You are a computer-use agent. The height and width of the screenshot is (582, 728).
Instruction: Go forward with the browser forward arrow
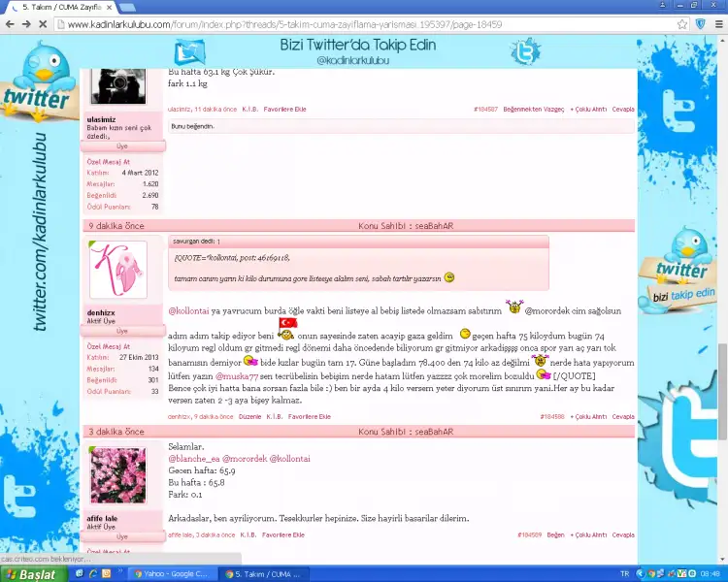click(x=26, y=24)
